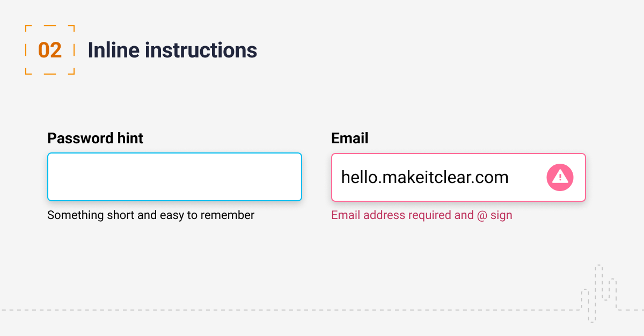The width and height of the screenshot is (644, 336).
Task: Click the "Inline instructions" heading
Action: [172, 50]
